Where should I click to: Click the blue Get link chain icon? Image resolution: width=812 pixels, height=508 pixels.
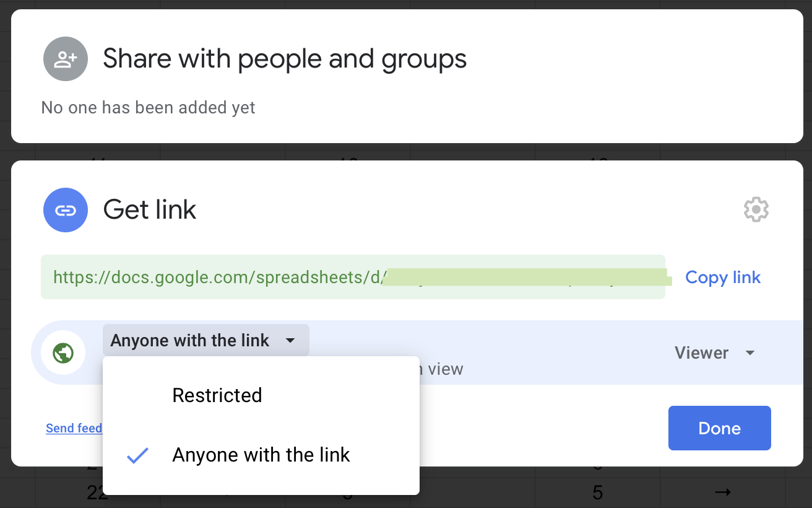click(65, 210)
